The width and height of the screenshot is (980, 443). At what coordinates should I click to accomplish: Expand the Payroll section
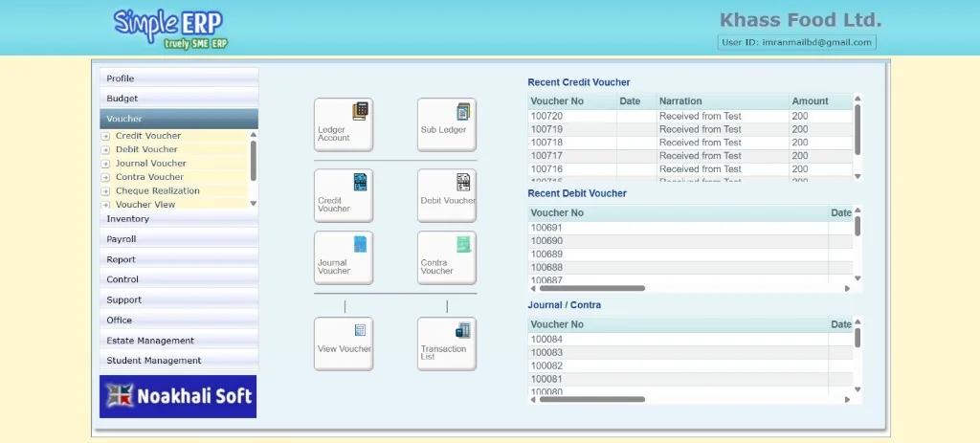coord(179,238)
